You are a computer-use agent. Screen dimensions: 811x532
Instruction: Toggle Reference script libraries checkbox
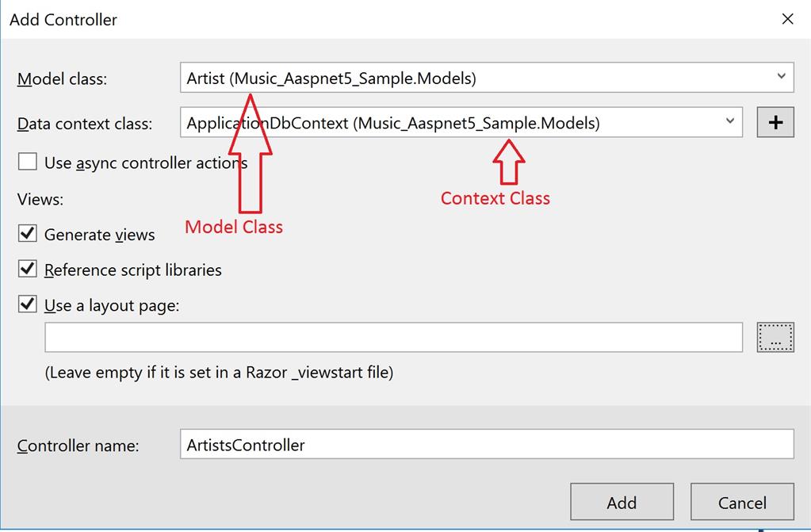click(x=28, y=270)
